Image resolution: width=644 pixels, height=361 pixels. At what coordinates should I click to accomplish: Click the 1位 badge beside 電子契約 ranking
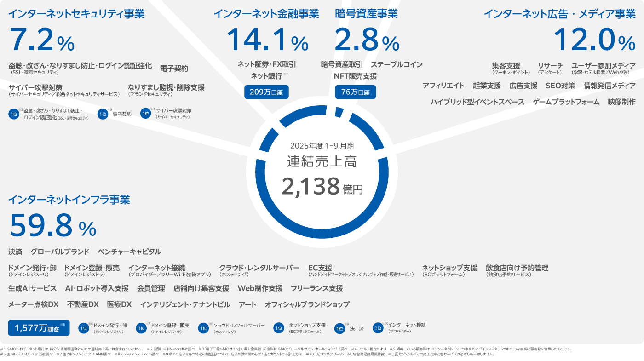[103, 114]
